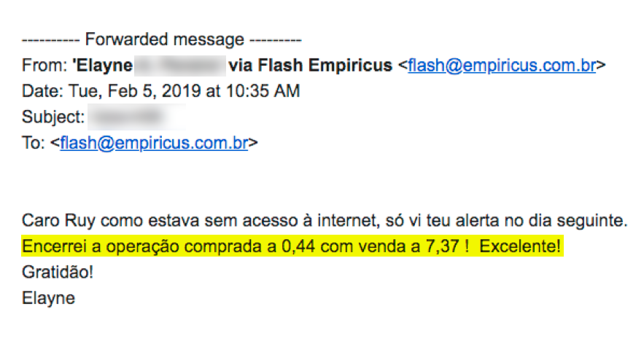The height and width of the screenshot is (355, 644).
Task: Select the 'via Flash Empiricus' text
Action: [x=311, y=66]
